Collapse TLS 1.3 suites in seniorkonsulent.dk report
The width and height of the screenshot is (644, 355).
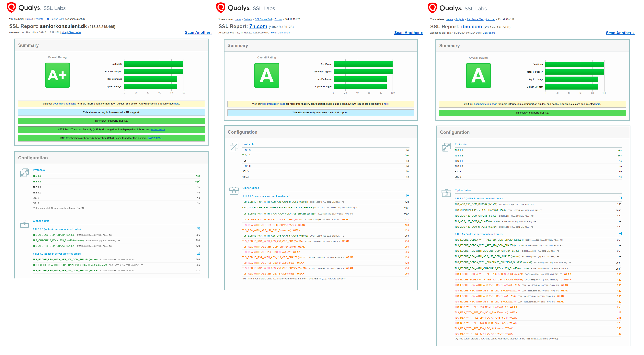(198, 229)
